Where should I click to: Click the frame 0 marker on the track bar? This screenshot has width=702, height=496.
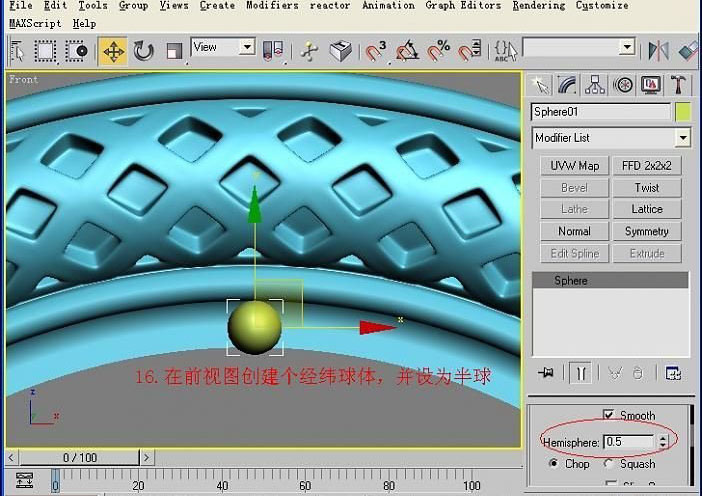coord(55,481)
